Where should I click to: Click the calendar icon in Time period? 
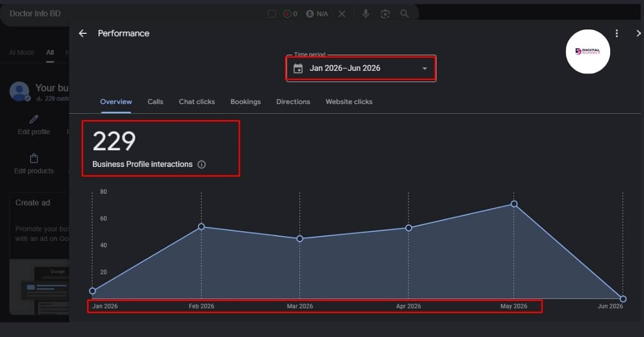pos(298,69)
